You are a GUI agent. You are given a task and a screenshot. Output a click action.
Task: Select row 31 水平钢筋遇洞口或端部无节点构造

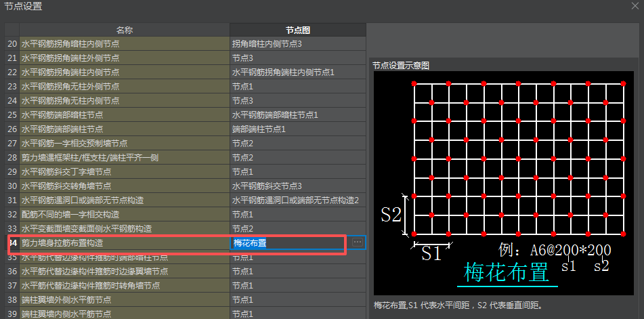(x=125, y=200)
